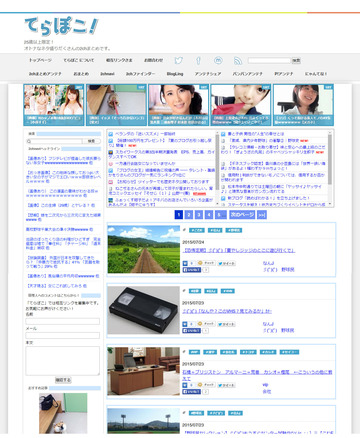This screenshot has width=360, height=438.
Task: Click hashtag icon beside railroad post tags
Action: click(x=184, y=230)
